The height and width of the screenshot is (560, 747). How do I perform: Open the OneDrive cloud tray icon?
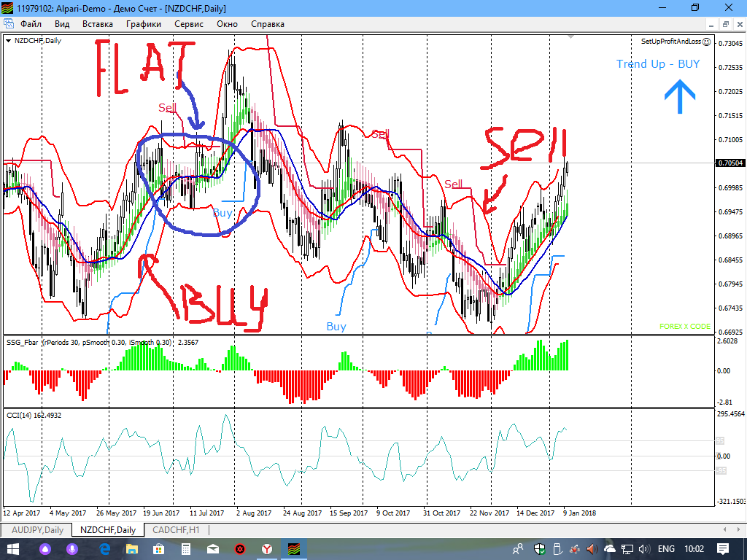609,549
